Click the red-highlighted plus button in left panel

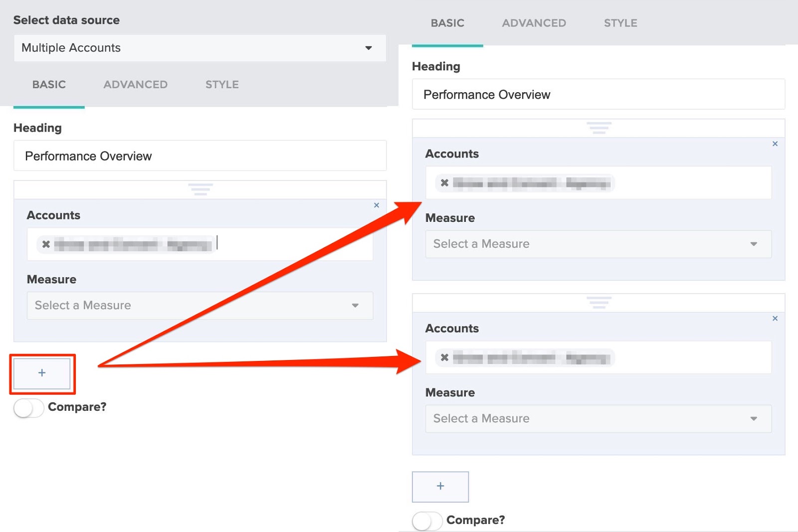(x=42, y=373)
